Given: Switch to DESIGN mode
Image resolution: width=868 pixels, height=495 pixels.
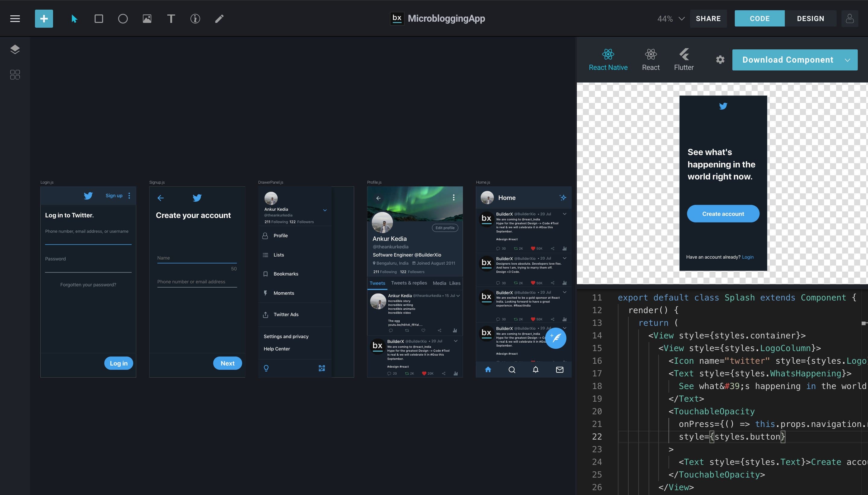Looking at the screenshot, I should (810, 19).
